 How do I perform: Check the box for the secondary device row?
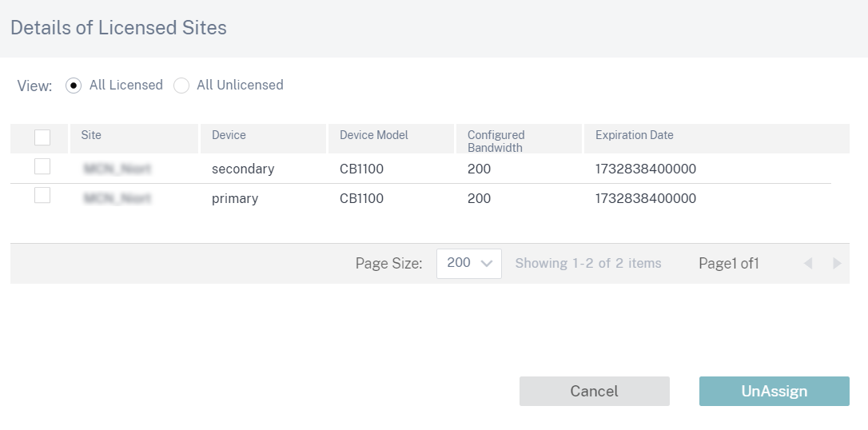[x=42, y=166]
